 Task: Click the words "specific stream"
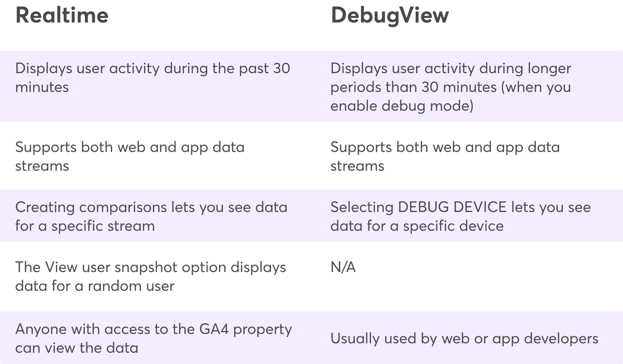point(103,226)
